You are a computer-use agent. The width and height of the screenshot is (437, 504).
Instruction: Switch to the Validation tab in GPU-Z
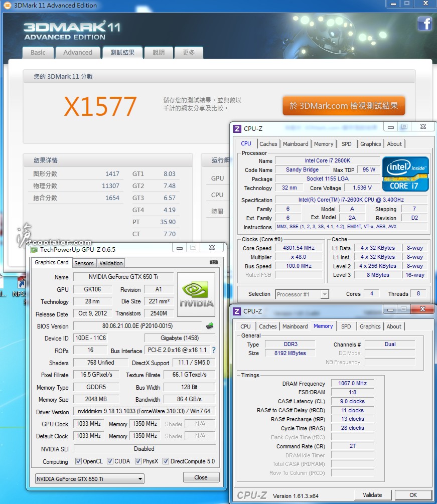(x=111, y=263)
